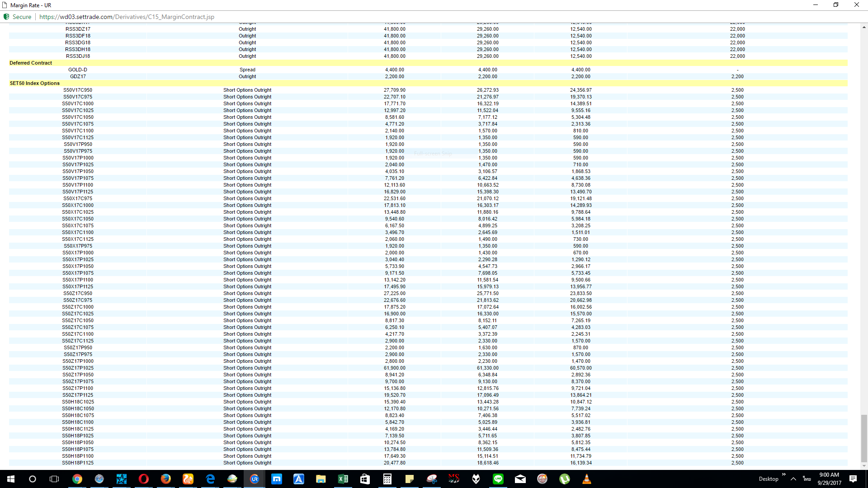Image resolution: width=868 pixels, height=488 pixels.
Task: Open the Windows Store icon
Action: coord(365,479)
